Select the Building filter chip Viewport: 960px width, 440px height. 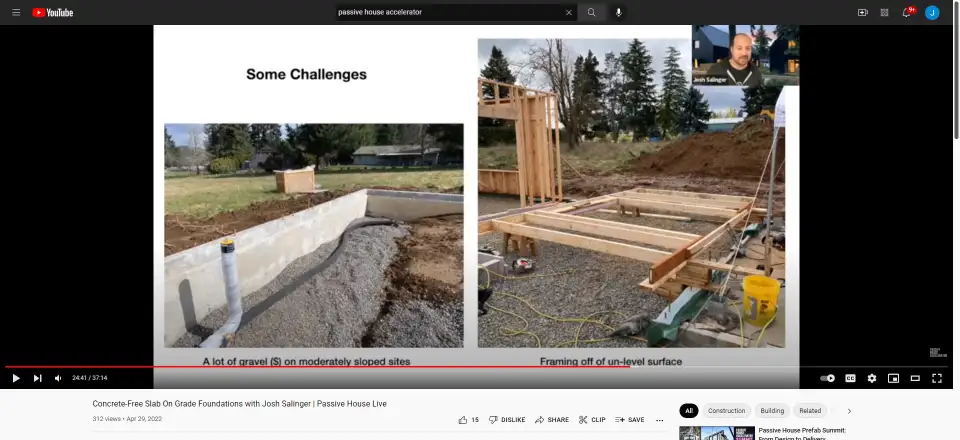point(772,410)
